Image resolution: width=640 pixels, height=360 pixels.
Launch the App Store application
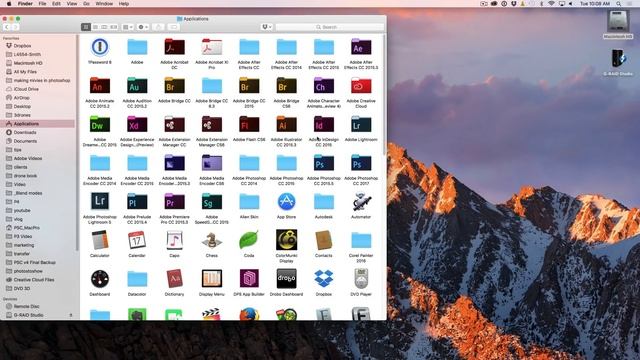click(x=287, y=202)
